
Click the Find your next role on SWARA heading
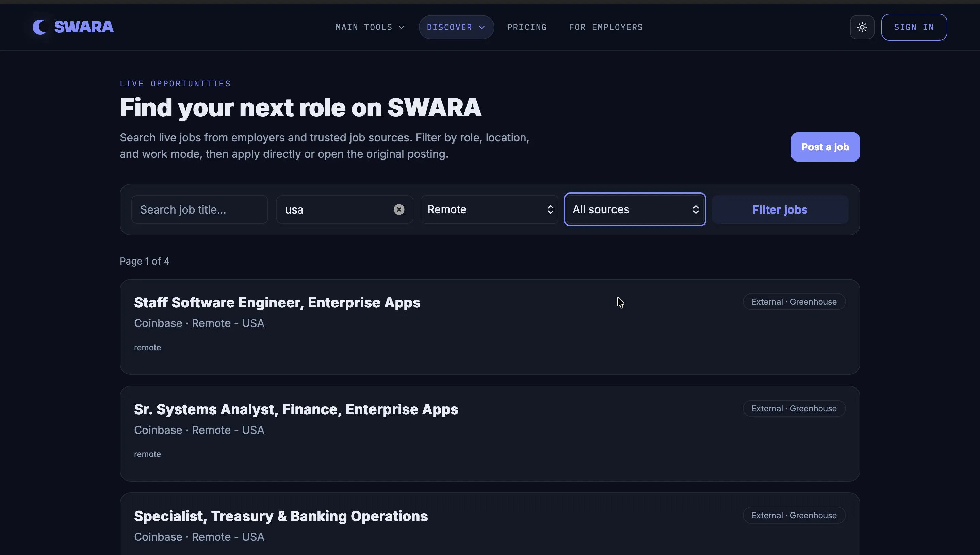click(x=300, y=108)
